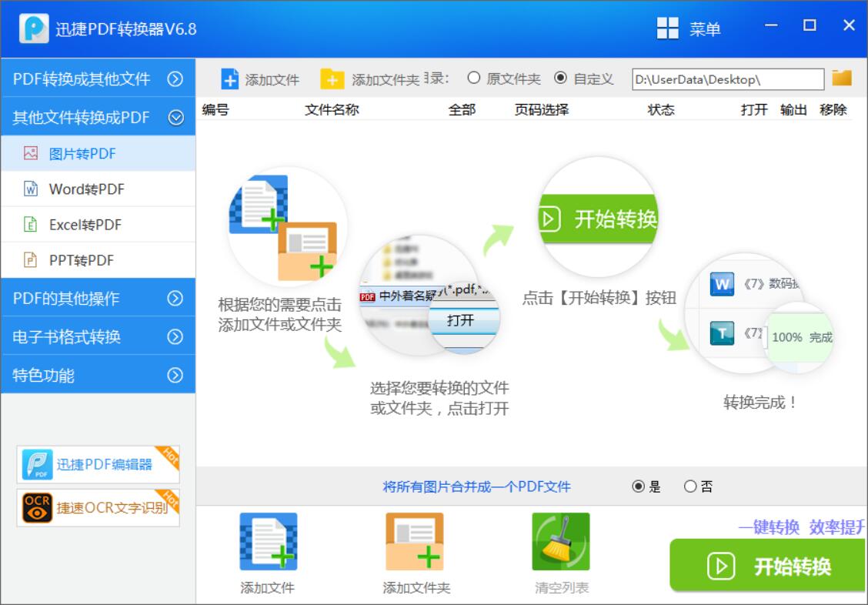Click the guide's green 开始转换 illustration
Screen dimensions: 868x605
click(x=598, y=218)
